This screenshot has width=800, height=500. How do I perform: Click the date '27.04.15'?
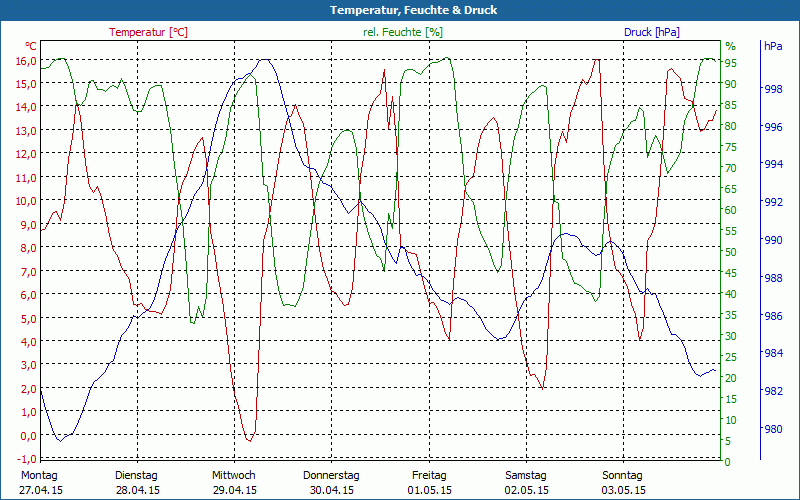tap(41, 490)
